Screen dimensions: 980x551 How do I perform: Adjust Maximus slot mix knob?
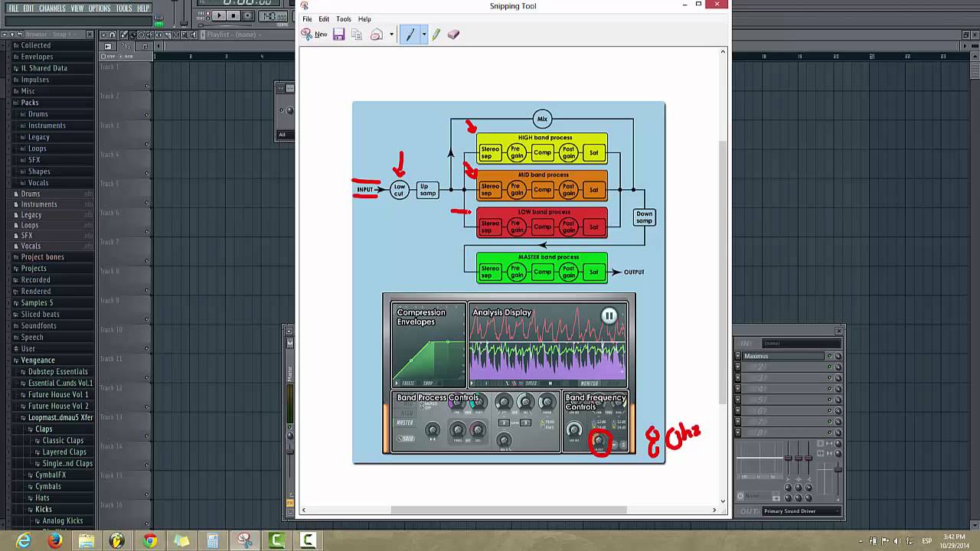(x=838, y=356)
